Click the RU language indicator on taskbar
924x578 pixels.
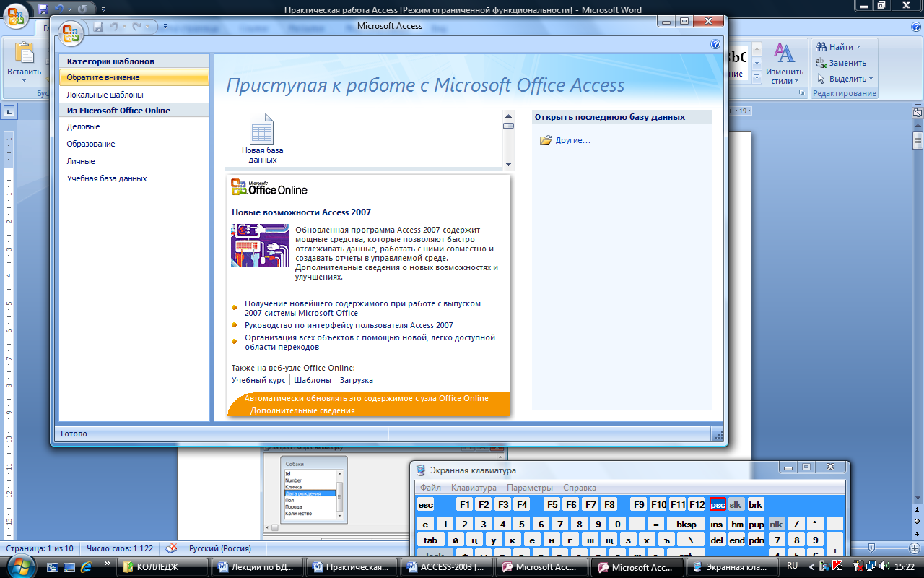[x=793, y=566]
